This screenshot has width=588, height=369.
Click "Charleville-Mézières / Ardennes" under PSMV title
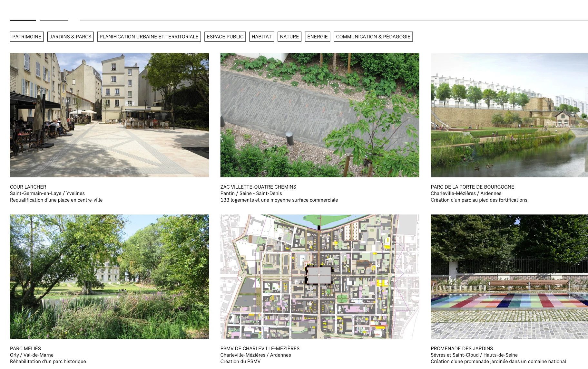pos(256,355)
